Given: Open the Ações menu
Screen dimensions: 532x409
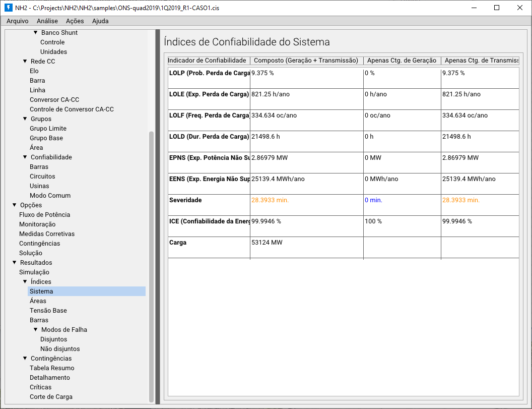Looking at the screenshot, I should [75, 21].
